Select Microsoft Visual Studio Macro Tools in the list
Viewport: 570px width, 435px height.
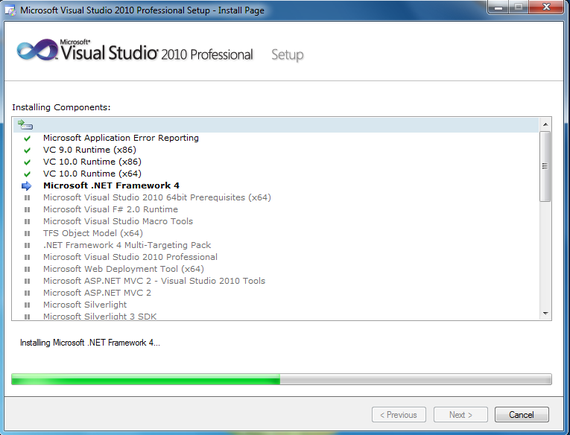(118, 221)
